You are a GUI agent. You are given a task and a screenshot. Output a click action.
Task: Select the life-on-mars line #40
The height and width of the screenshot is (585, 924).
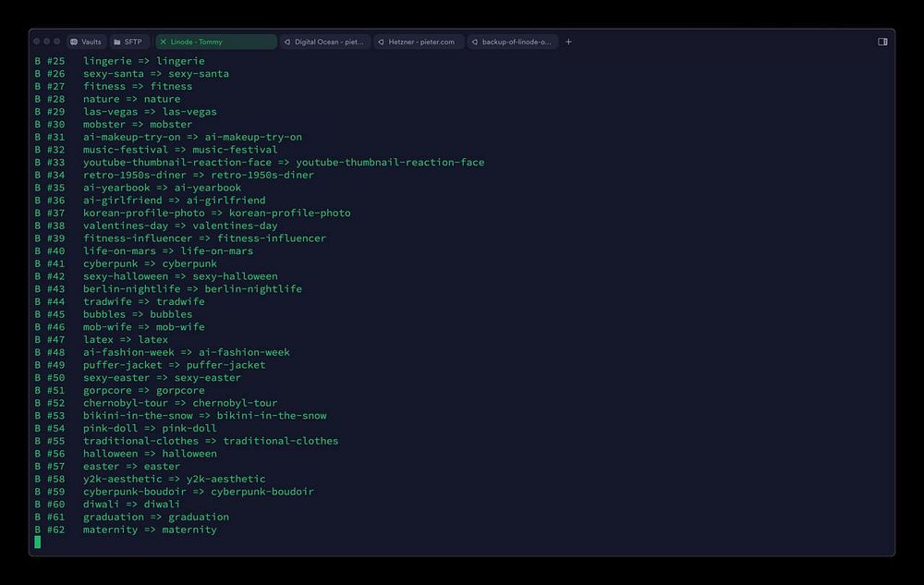point(144,251)
